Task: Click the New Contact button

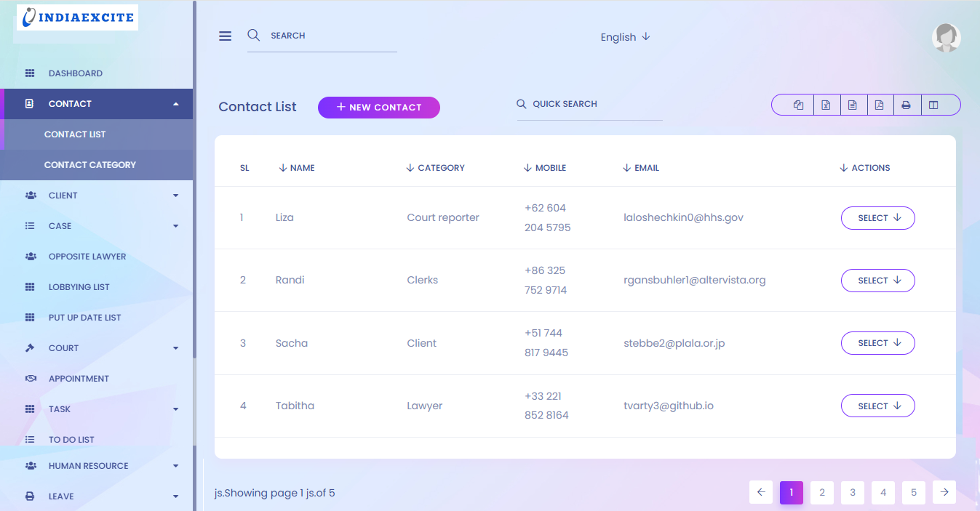Action: 379,108
